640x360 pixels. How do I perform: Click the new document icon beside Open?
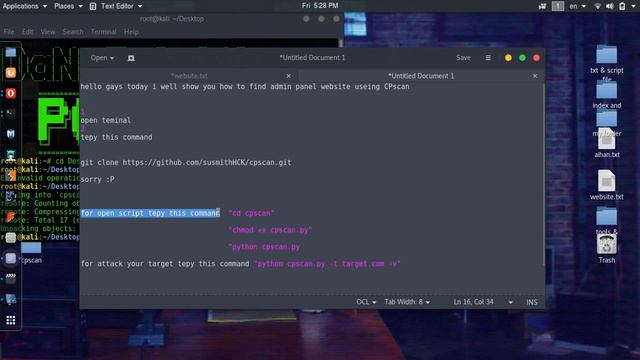[131, 58]
